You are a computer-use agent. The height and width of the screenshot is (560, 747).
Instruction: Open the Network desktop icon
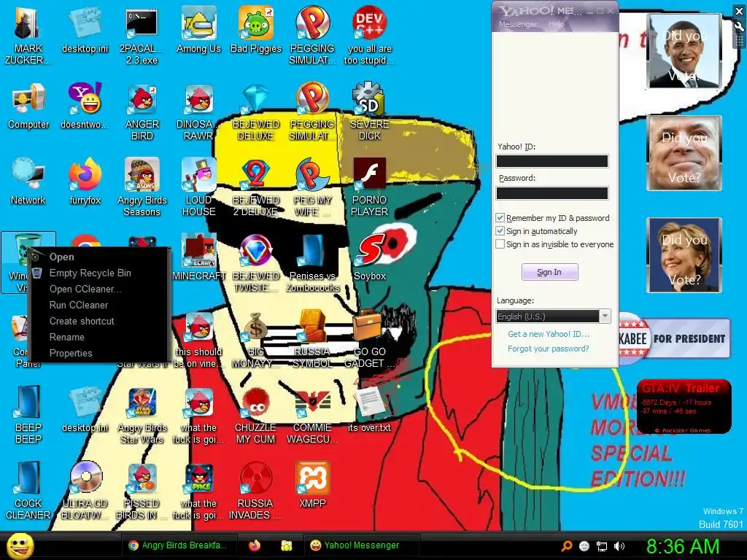28,182
